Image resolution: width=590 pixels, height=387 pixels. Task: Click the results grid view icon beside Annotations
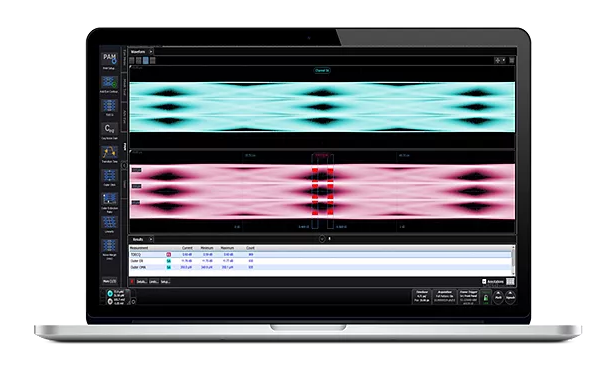click(x=510, y=281)
